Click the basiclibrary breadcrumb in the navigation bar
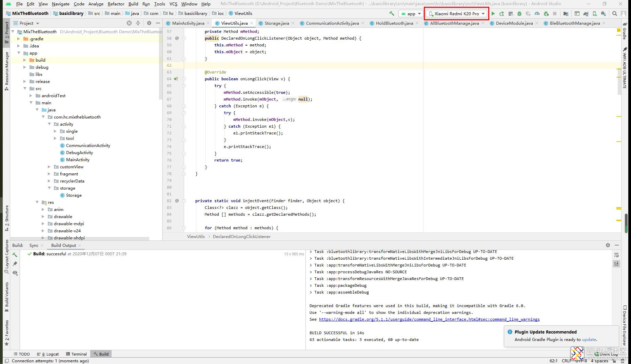The width and height of the screenshot is (631, 364). tap(68, 14)
